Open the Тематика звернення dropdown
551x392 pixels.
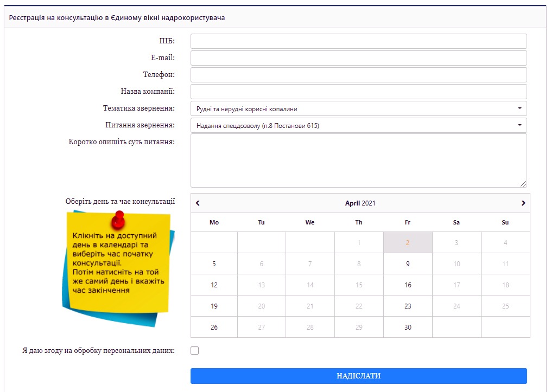pyautogui.click(x=359, y=109)
